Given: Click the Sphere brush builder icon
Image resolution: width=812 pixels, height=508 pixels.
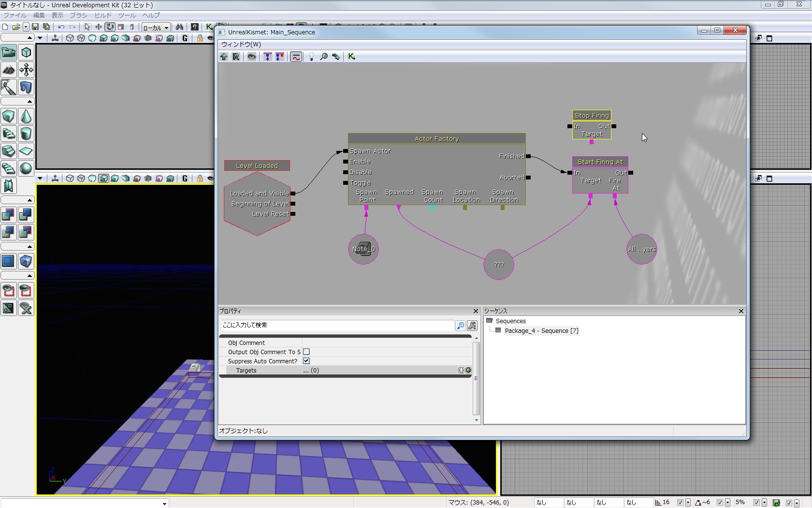Looking at the screenshot, I should pos(26,168).
